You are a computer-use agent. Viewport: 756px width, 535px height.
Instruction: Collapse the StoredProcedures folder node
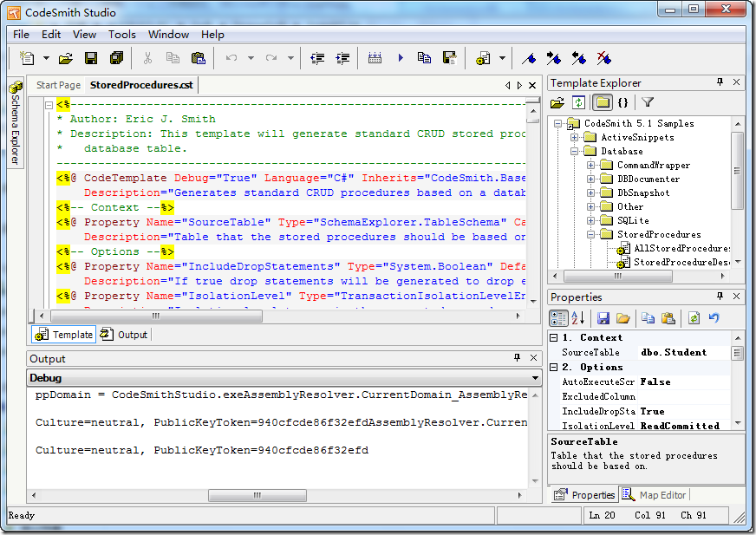[x=591, y=235]
